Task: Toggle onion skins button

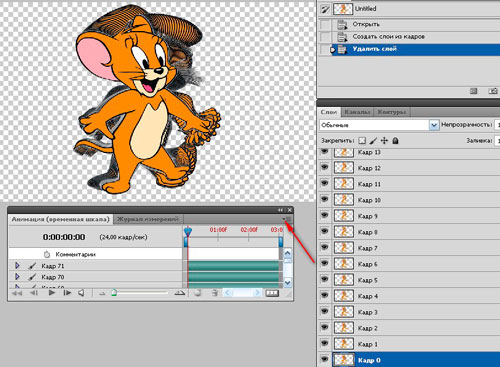Action: (198, 293)
